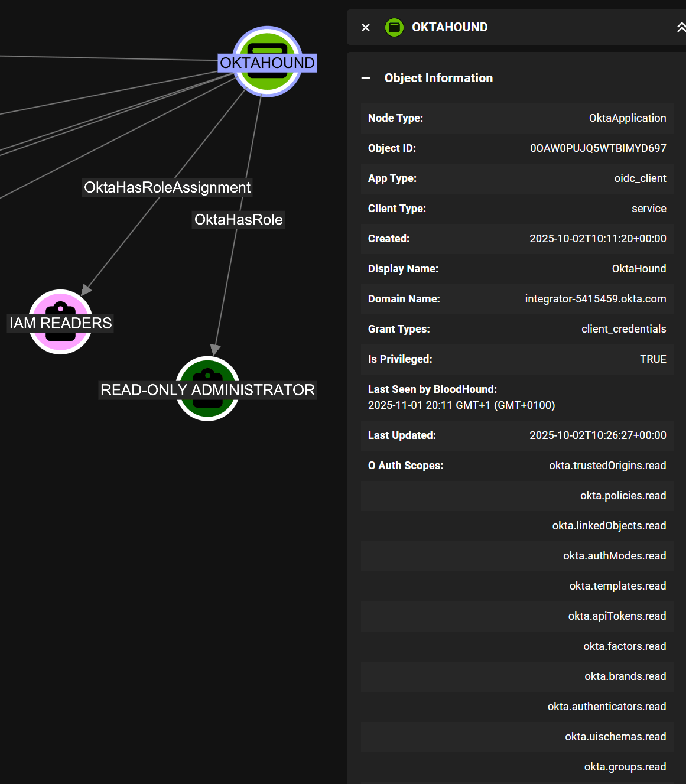The width and height of the screenshot is (686, 784).
Task: Click scope okta.brands.read
Action: click(x=625, y=676)
